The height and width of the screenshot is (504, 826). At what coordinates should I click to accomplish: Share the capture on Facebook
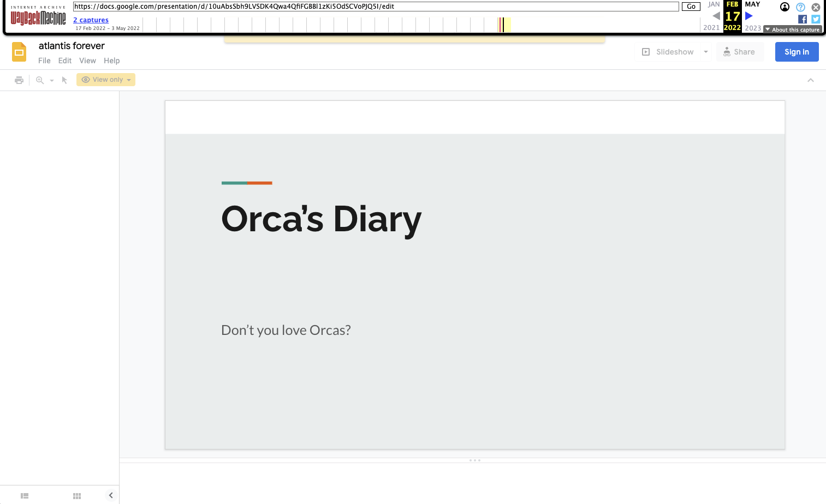(x=803, y=19)
